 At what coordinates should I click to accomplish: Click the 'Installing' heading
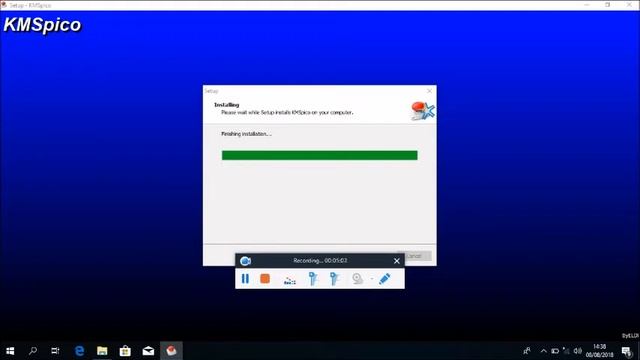point(227,105)
